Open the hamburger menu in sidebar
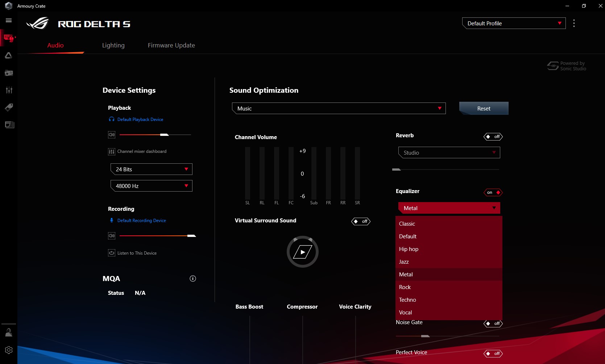The width and height of the screenshot is (605, 364). click(9, 21)
